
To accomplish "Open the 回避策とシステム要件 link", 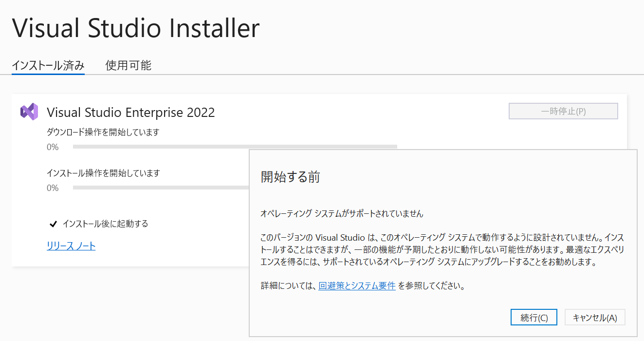I will pos(357,286).
